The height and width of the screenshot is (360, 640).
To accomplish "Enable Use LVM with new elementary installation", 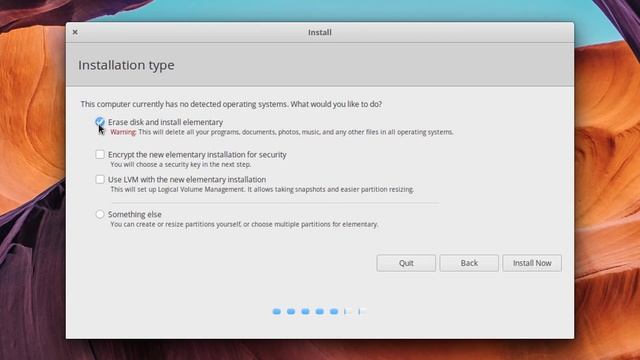I will 100,179.
